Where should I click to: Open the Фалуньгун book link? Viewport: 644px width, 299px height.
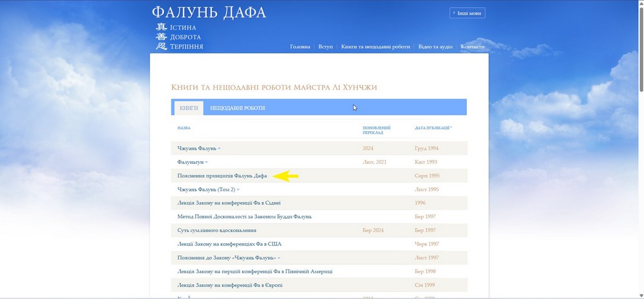(x=191, y=162)
